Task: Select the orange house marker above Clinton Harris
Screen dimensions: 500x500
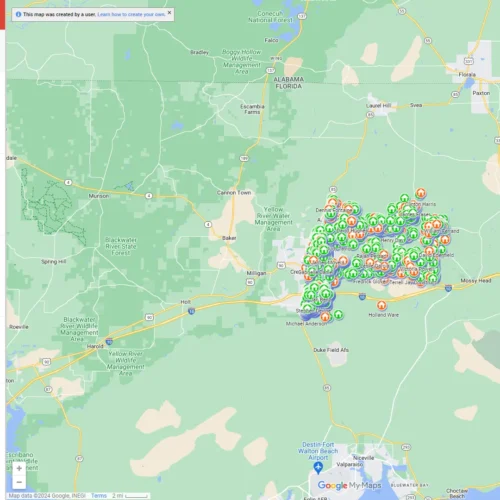Action: click(x=421, y=193)
